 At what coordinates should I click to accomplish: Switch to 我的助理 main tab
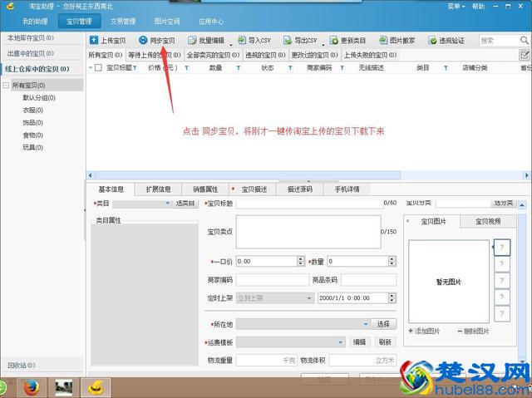coord(35,22)
